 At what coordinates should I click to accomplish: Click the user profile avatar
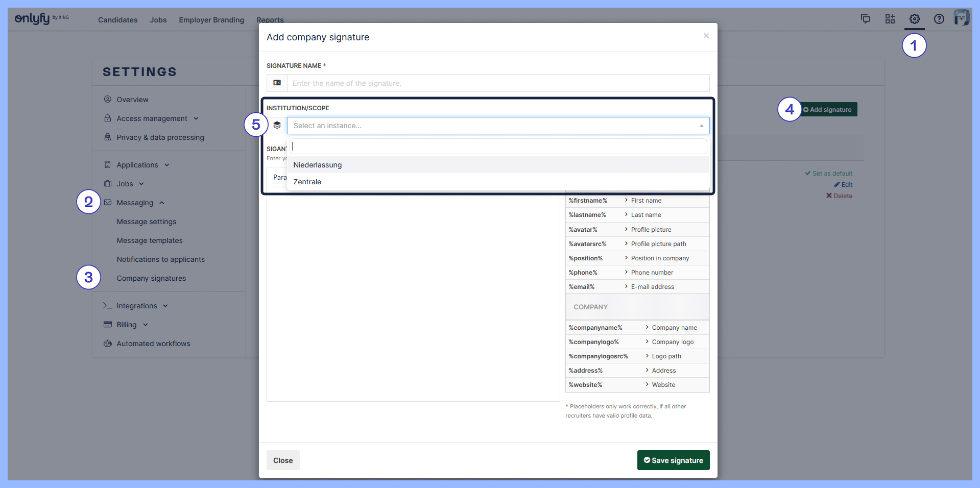pos(961,18)
